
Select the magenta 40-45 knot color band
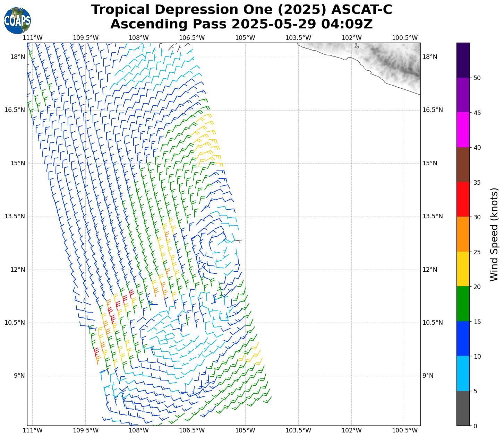[463, 130]
